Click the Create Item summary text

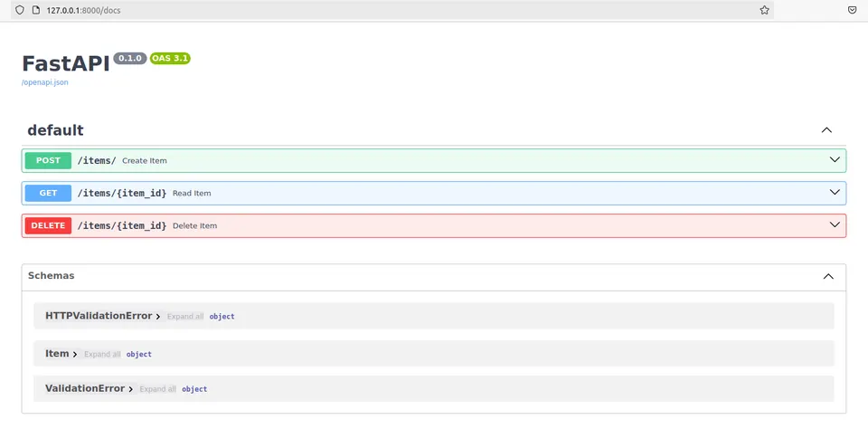click(x=145, y=161)
